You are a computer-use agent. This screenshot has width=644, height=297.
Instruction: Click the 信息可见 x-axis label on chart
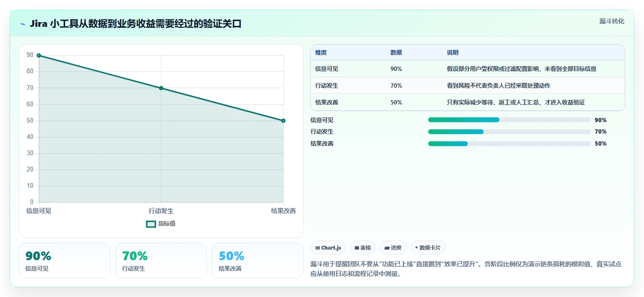[x=39, y=211]
